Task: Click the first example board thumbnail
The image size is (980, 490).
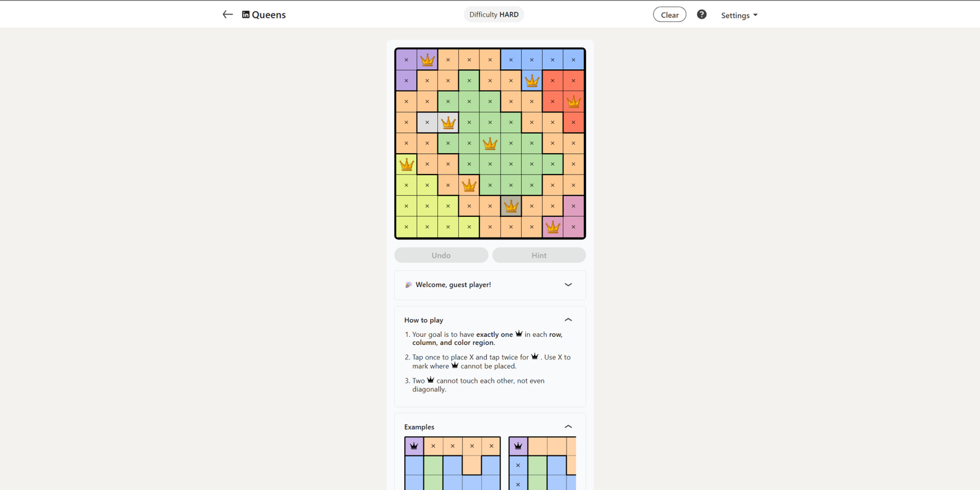Action: [x=453, y=463]
